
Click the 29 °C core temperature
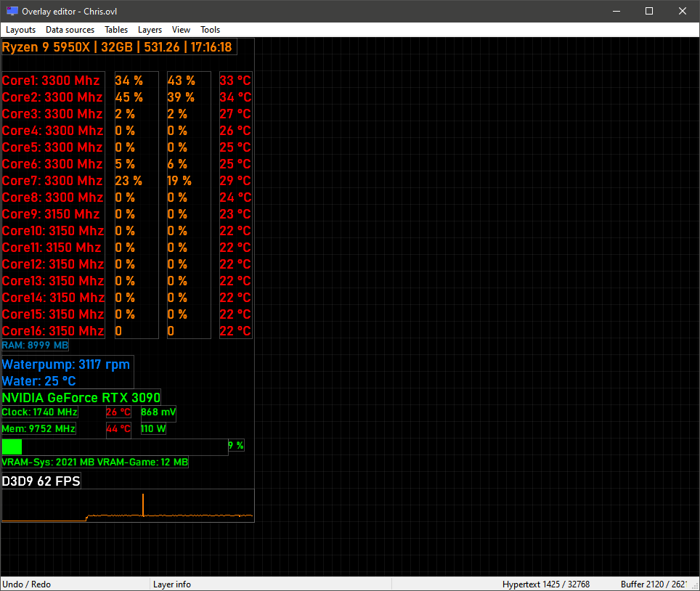click(x=235, y=180)
